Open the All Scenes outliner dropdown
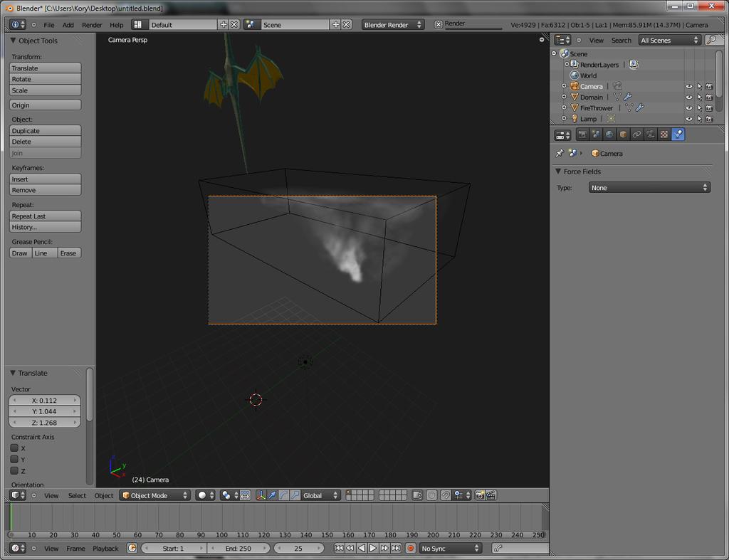 pyautogui.click(x=669, y=40)
